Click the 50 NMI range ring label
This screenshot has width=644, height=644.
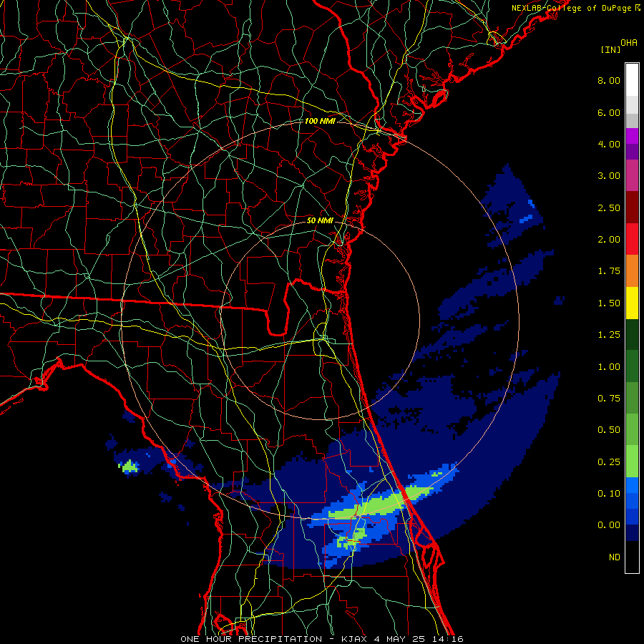click(320, 220)
